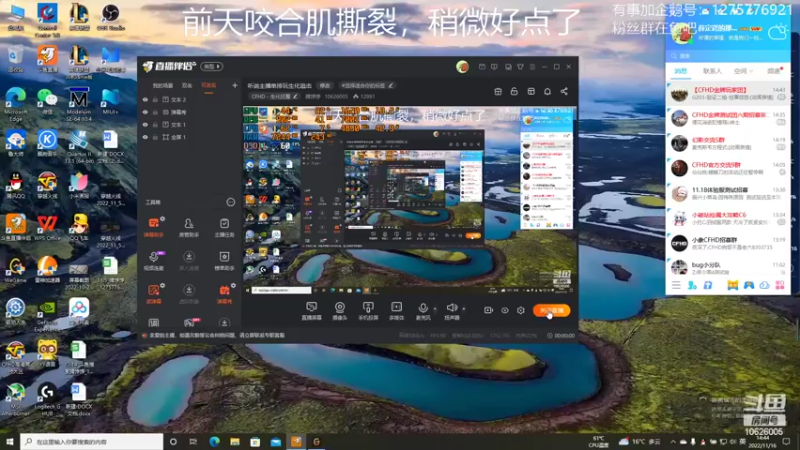Open File Explorer on taskbar
800x450 pixels.
coord(235,441)
